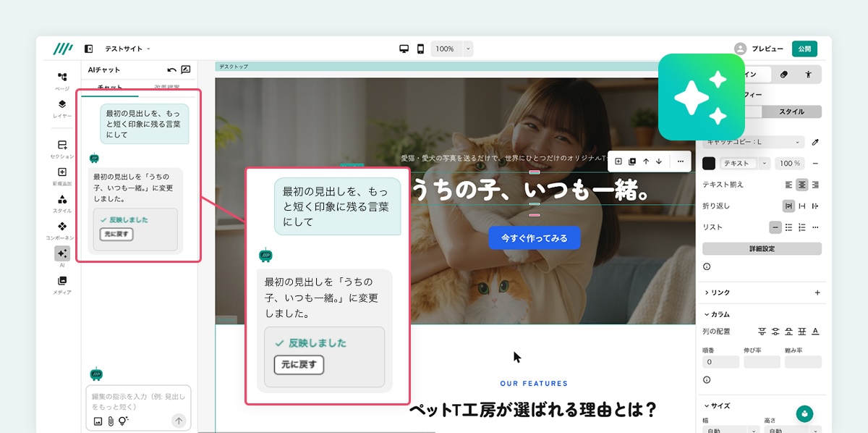
Task: Click the eyedropper icon beside キャッチコピー
Action: coord(816,142)
